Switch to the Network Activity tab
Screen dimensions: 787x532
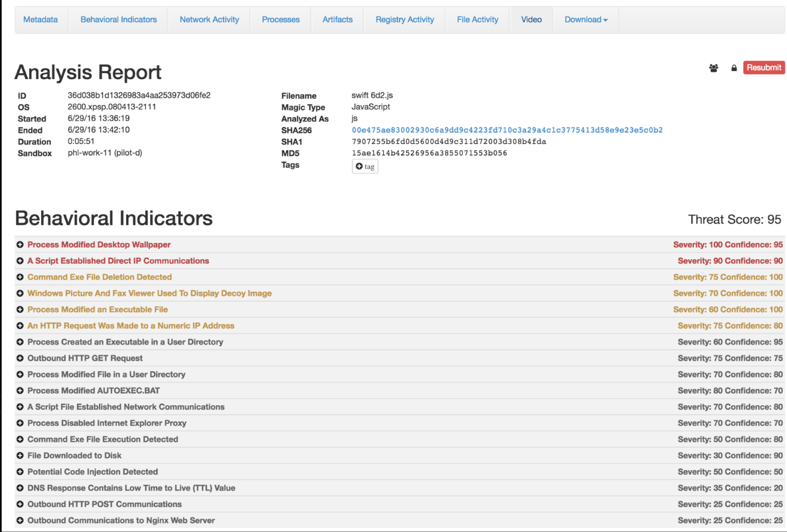(209, 20)
